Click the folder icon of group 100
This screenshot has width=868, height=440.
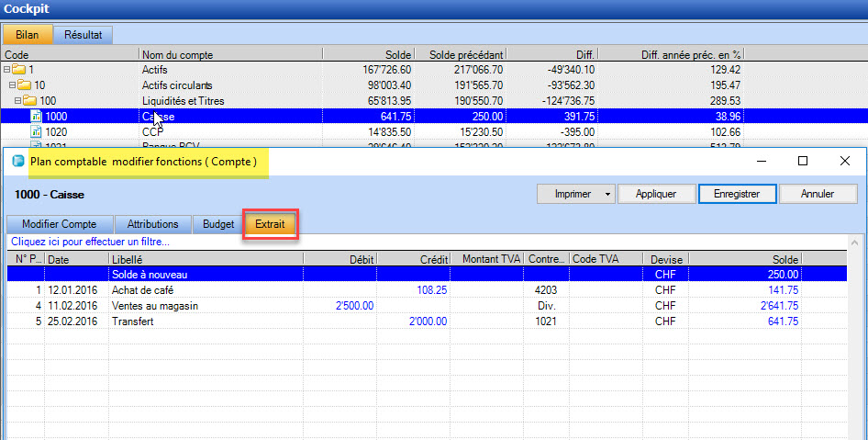[x=29, y=101]
